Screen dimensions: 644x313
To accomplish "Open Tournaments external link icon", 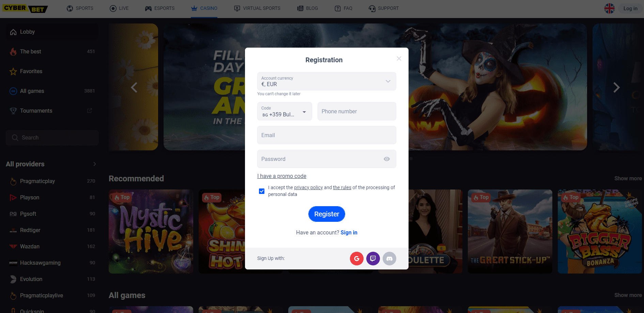I will tap(90, 111).
